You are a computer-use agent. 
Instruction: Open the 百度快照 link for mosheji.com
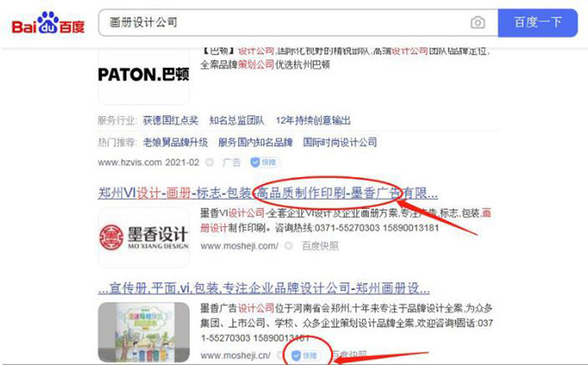320,246
